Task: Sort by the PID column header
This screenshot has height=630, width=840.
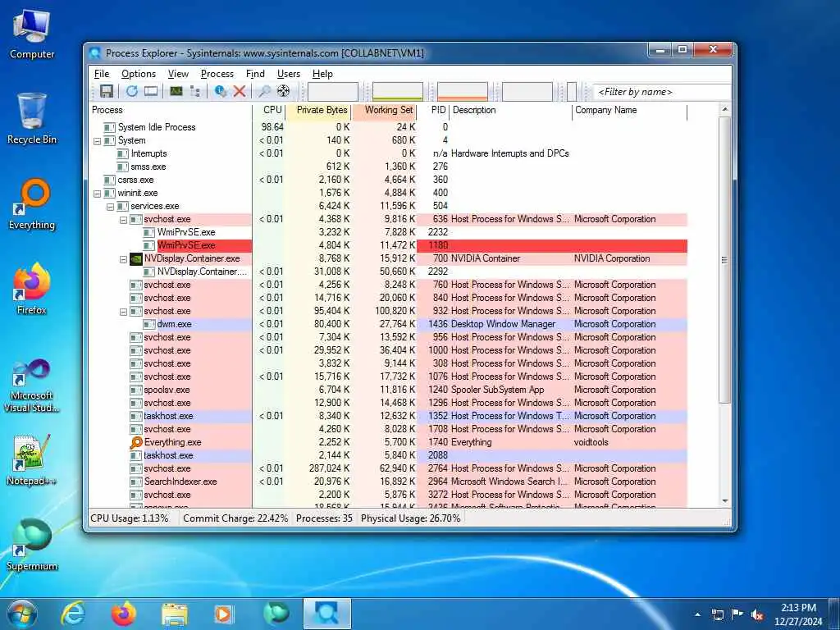Action: (433, 111)
